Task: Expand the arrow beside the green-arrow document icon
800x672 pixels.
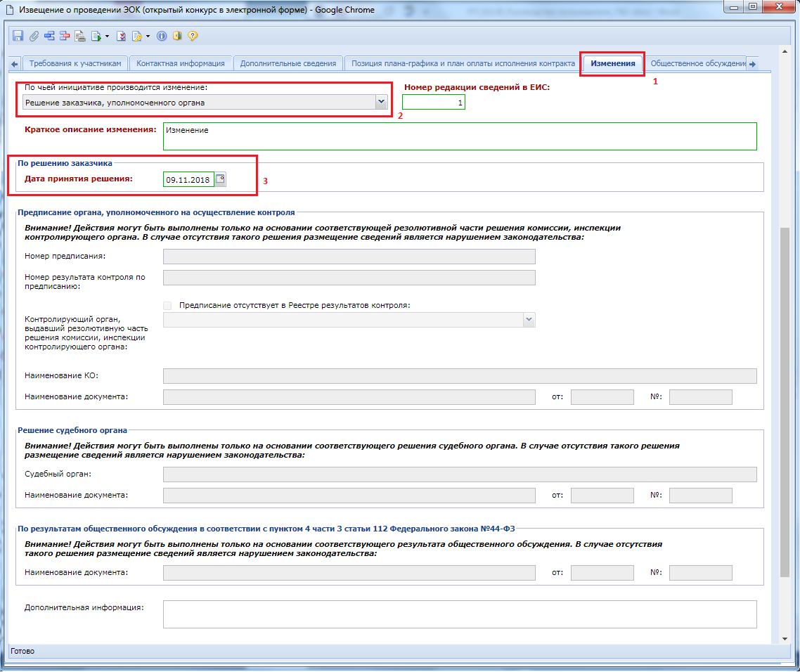Action: (107, 37)
